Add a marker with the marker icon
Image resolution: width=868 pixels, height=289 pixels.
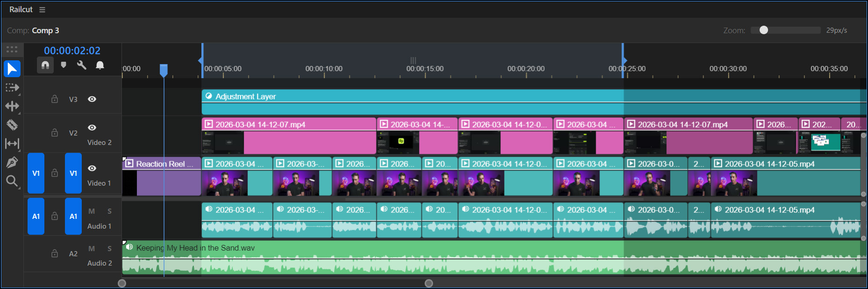[64, 65]
